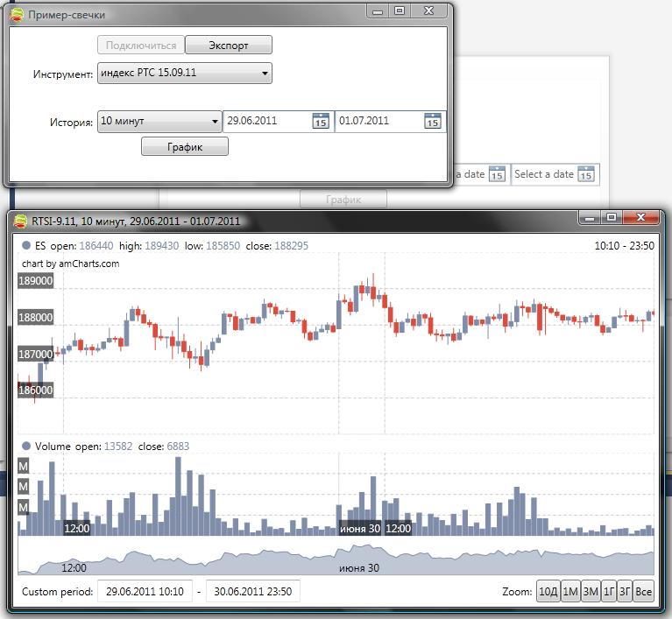Click the 10:10 - 23:50 time range text
Screen dimensions: 672x619
[x=624, y=246]
